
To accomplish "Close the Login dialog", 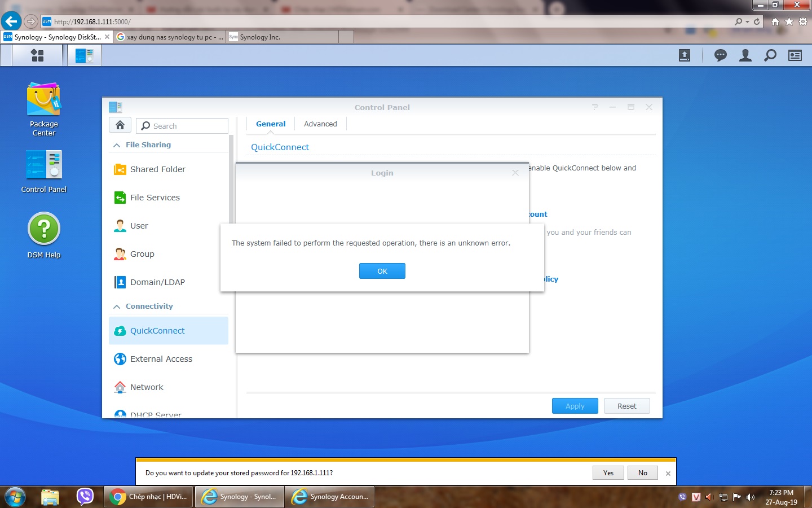I will (515, 173).
